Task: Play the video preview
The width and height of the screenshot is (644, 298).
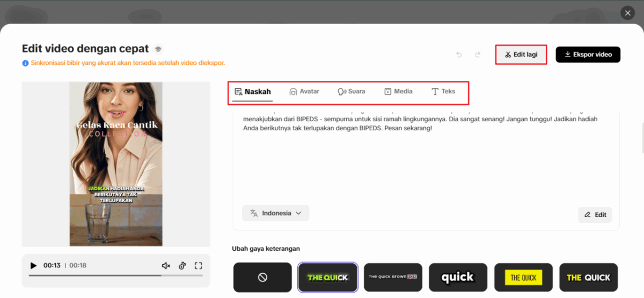Action: pos(33,265)
